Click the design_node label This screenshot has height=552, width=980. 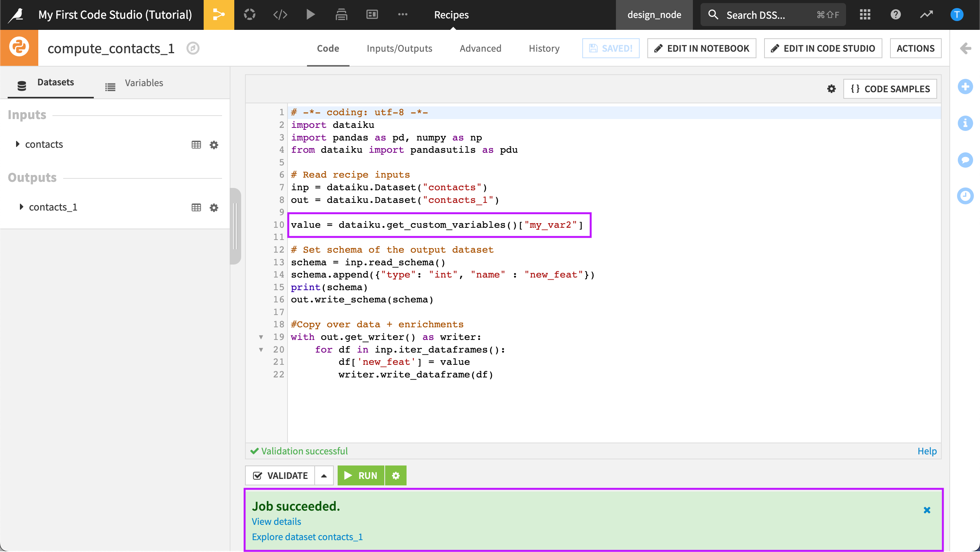(x=654, y=15)
